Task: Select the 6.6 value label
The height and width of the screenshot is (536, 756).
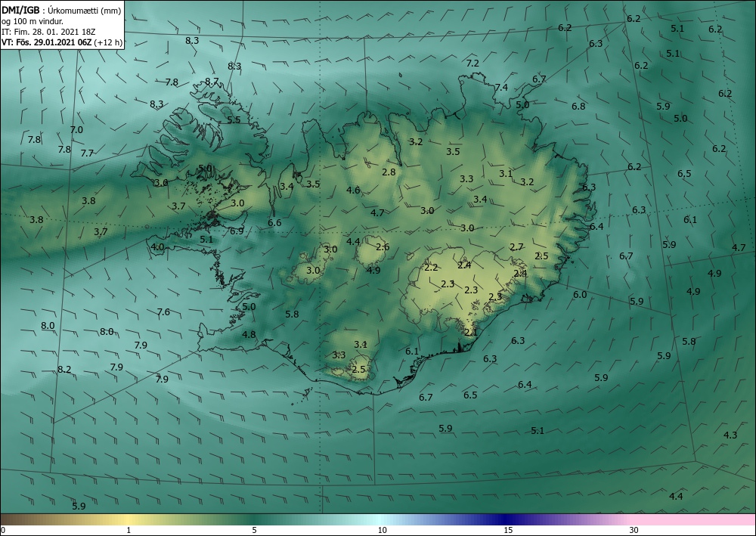Action: click(x=274, y=223)
